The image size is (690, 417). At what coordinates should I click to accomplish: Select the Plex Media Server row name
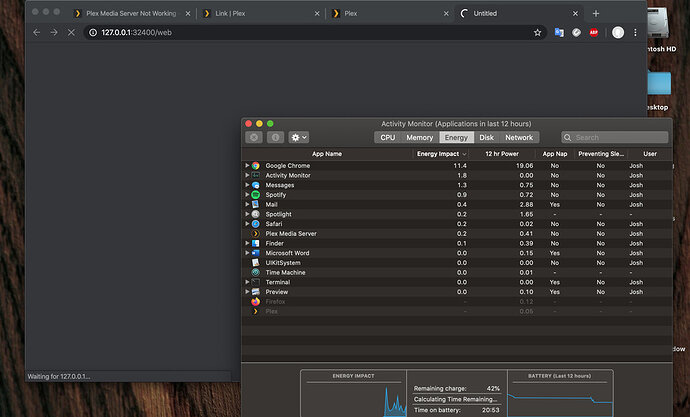click(291, 234)
